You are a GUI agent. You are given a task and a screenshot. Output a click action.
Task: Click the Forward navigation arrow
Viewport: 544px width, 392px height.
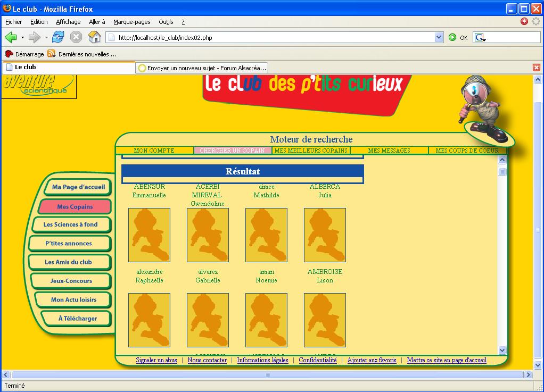pos(34,37)
